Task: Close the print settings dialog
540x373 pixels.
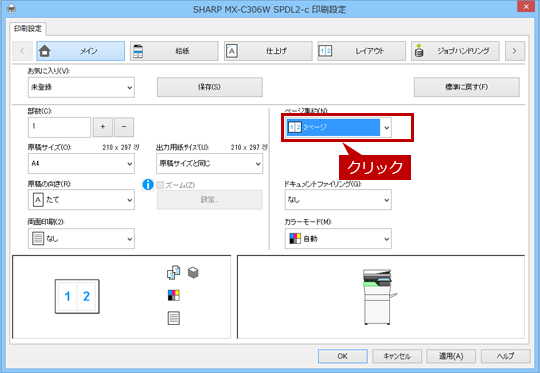Action: click(526, 7)
